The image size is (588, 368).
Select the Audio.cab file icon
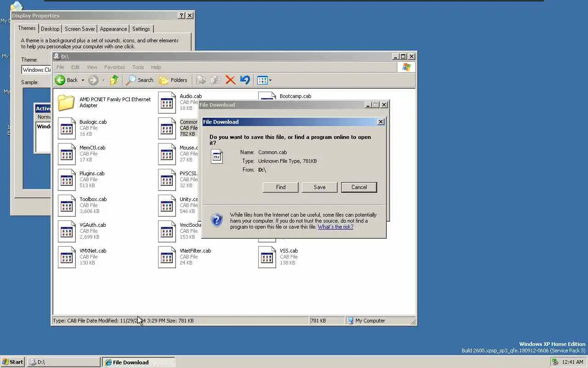167,103
